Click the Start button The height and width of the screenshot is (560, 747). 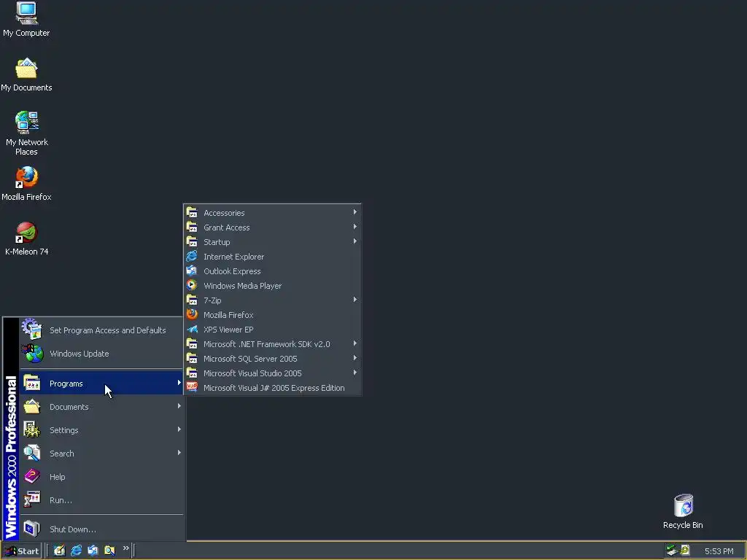21,551
